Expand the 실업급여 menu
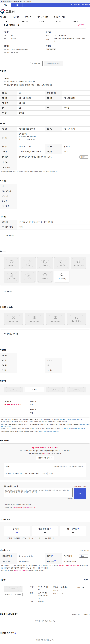The image size is (90, 644). [x=29, y=17]
